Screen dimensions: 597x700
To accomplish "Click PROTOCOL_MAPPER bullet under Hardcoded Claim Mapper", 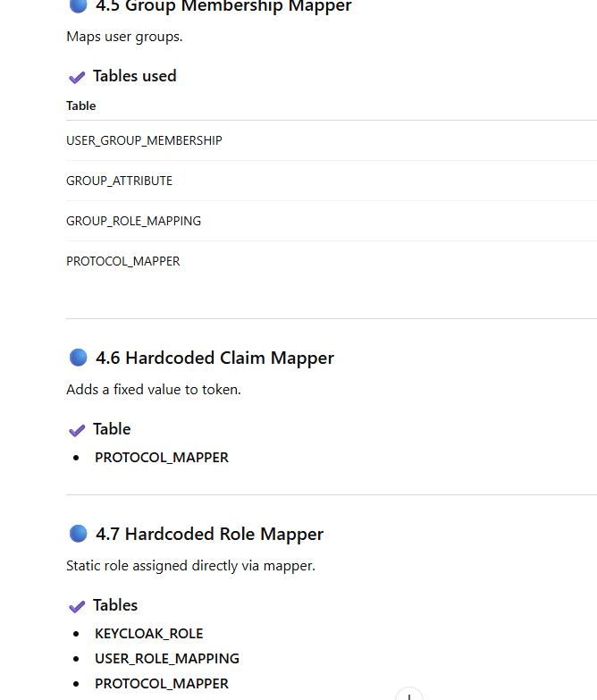I will (x=162, y=457).
